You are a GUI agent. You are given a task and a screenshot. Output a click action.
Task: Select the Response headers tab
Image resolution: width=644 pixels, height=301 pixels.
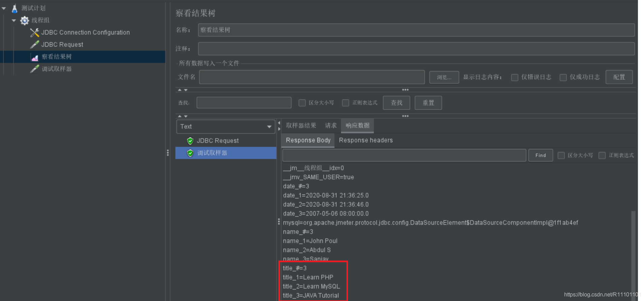(x=366, y=140)
